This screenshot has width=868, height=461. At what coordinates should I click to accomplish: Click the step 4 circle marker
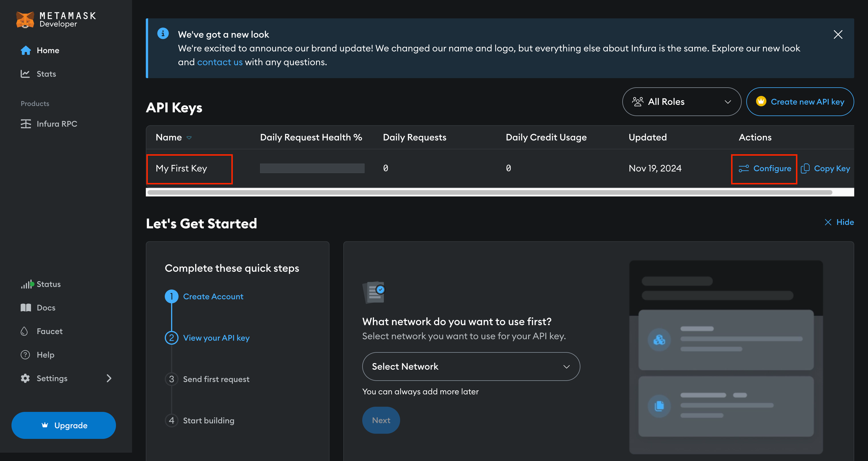click(x=172, y=421)
